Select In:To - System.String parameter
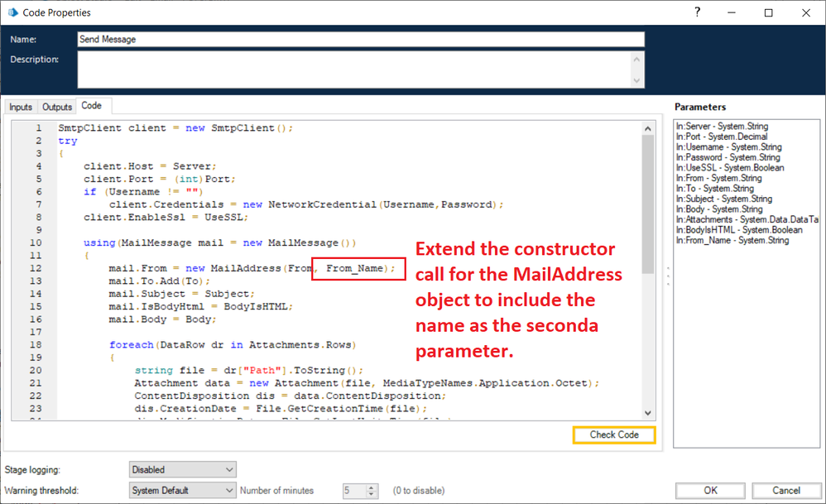The height and width of the screenshot is (504, 826). point(715,189)
